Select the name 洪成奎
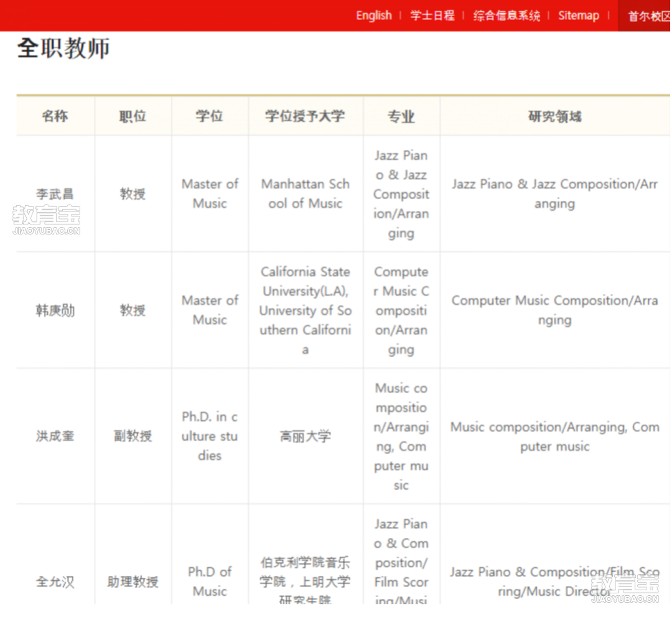 [55, 436]
